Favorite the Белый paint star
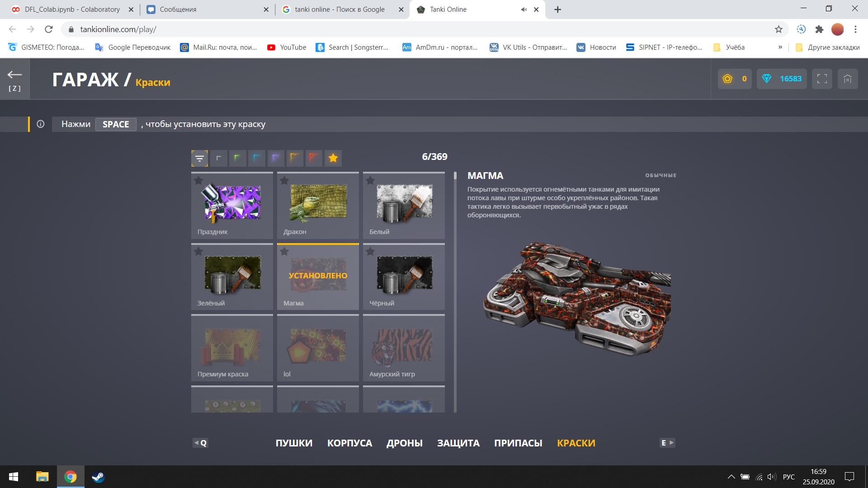868x488 pixels. click(370, 181)
